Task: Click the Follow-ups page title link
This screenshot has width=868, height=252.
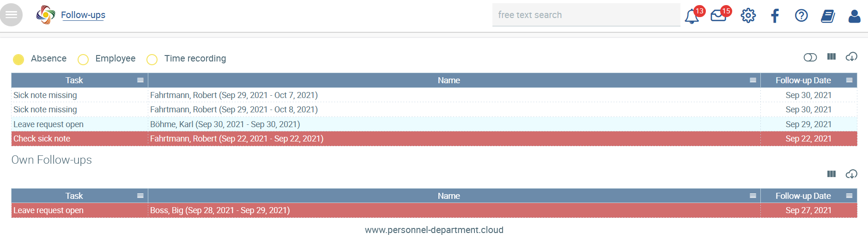Action: [83, 15]
